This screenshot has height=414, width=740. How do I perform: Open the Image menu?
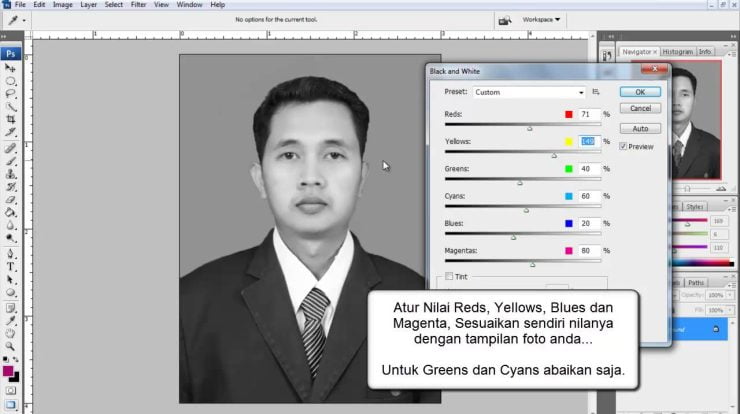point(62,5)
